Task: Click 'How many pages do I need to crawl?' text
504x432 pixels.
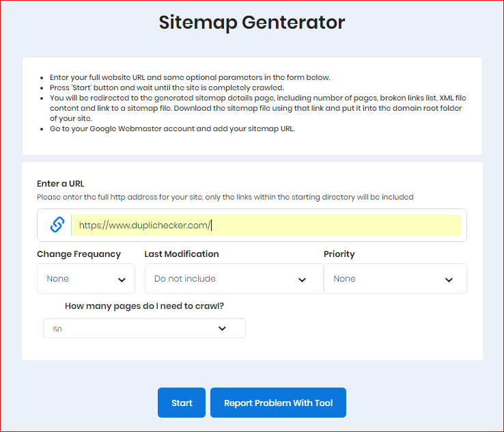Action: coord(144,306)
